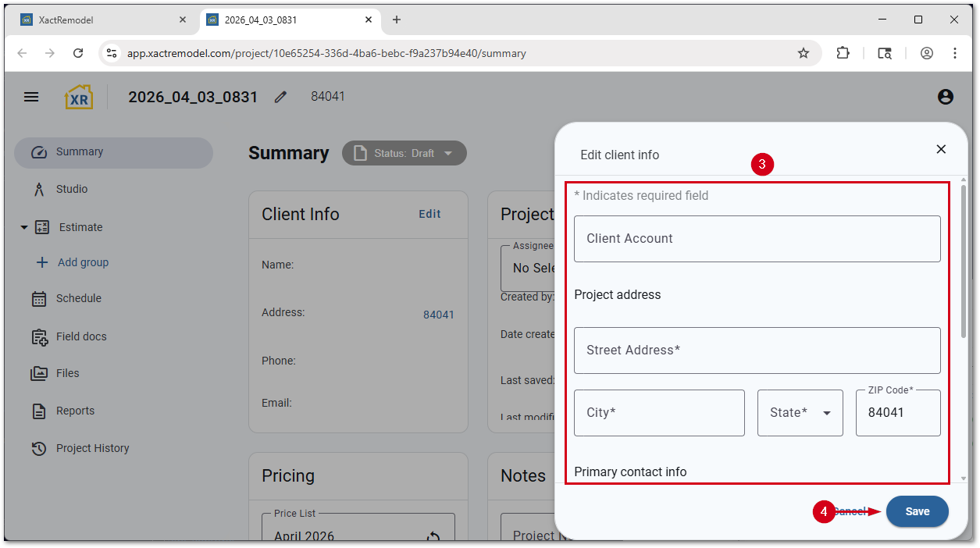Click the Edit link in Client Info
980x548 pixels.
coord(429,213)
